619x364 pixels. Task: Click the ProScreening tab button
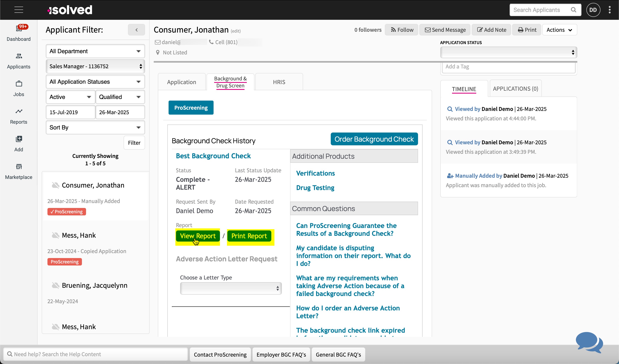pos(191,108)
